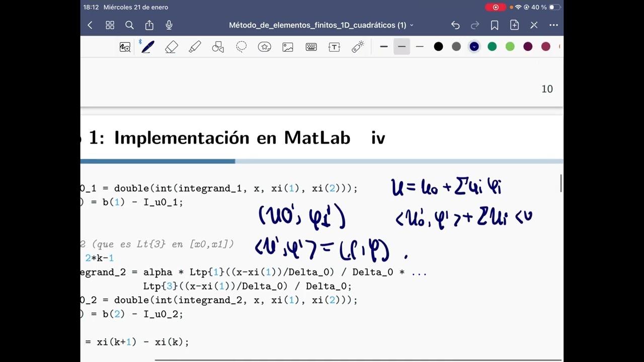
Task: Open the search magnifier
Action: point(129,25)
